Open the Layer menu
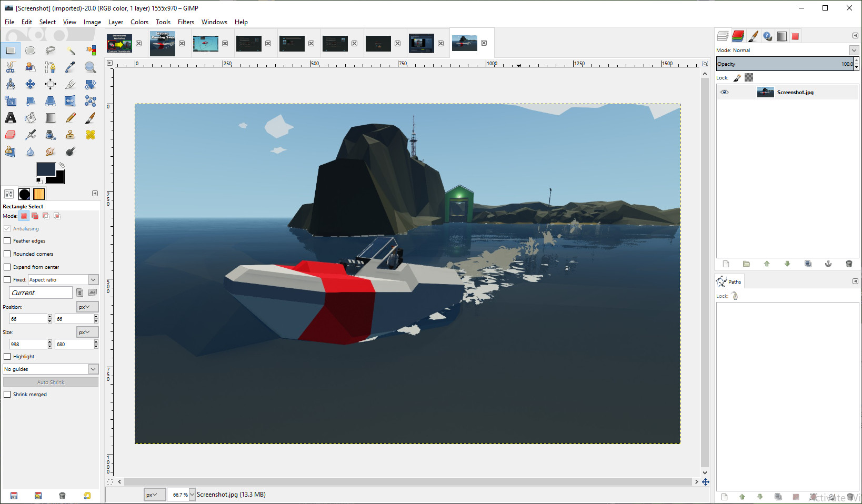 point(116,22)
